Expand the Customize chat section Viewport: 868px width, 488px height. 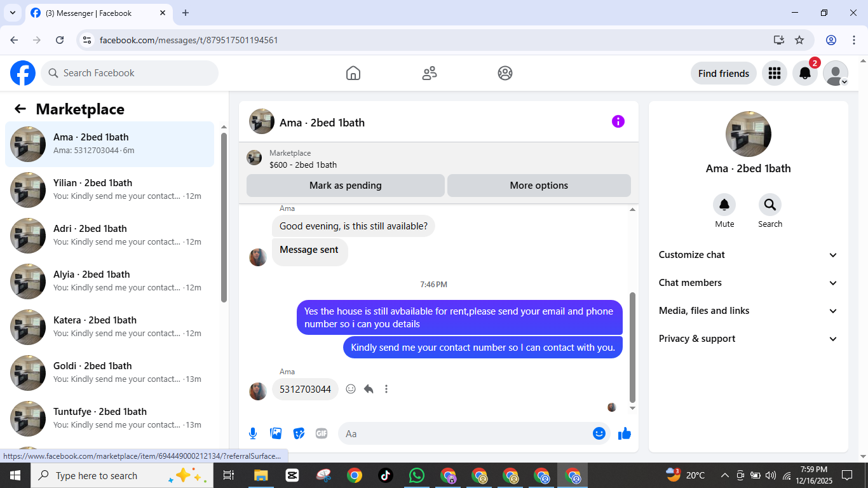[x=749, y=255]
